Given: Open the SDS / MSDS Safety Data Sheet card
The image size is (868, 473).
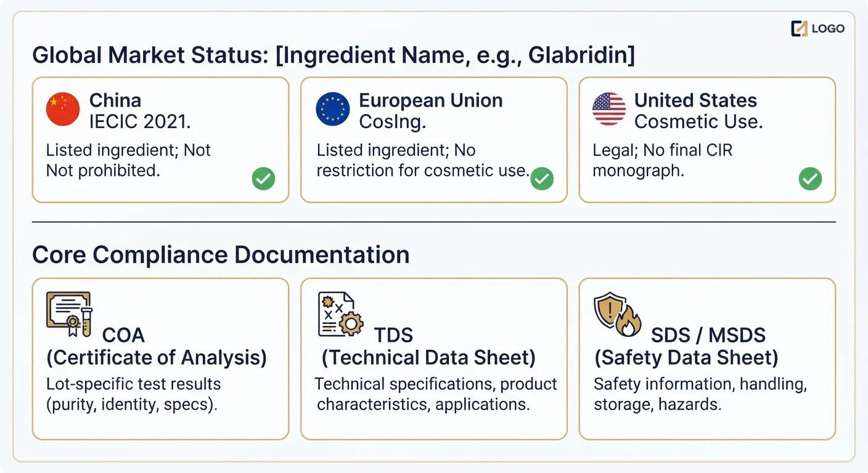Looking at the screenshot, I should [707, 359].
